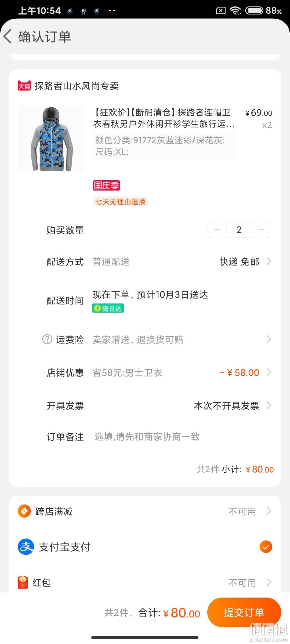Viewport: 290px width, 644px height.
Task: Tap the red 国庆季 promotion tag
Action: click(x=106, y=185)
